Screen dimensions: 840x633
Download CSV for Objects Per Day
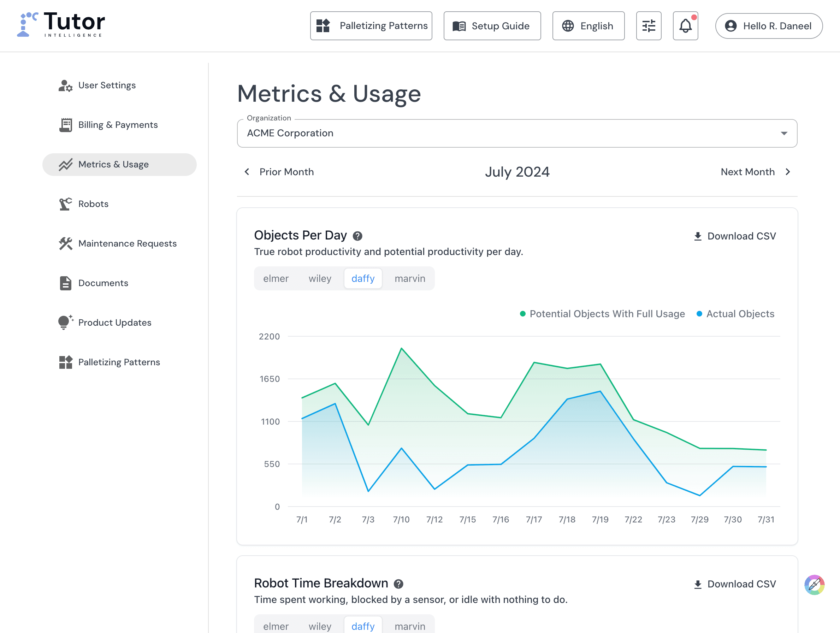click(x=734, y=236)
